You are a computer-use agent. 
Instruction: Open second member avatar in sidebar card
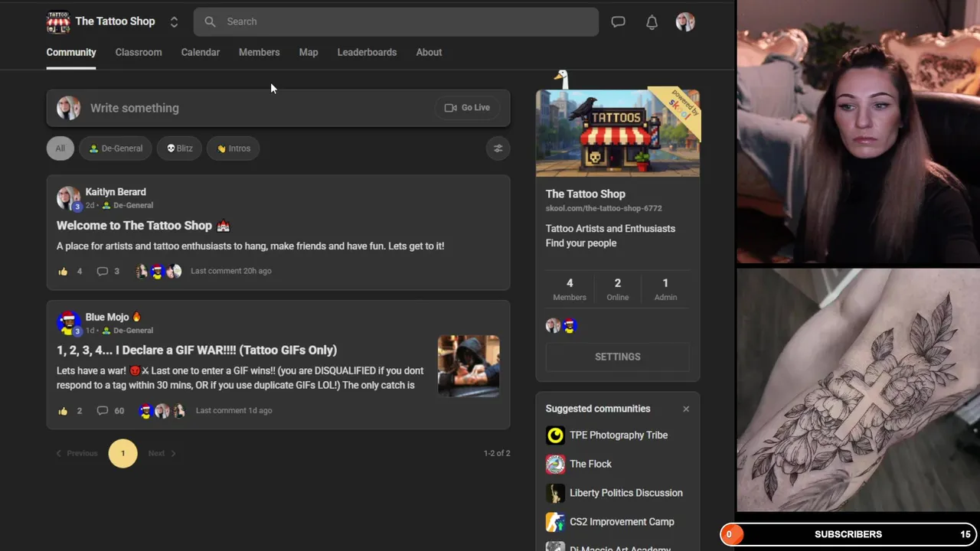(569, 326)
